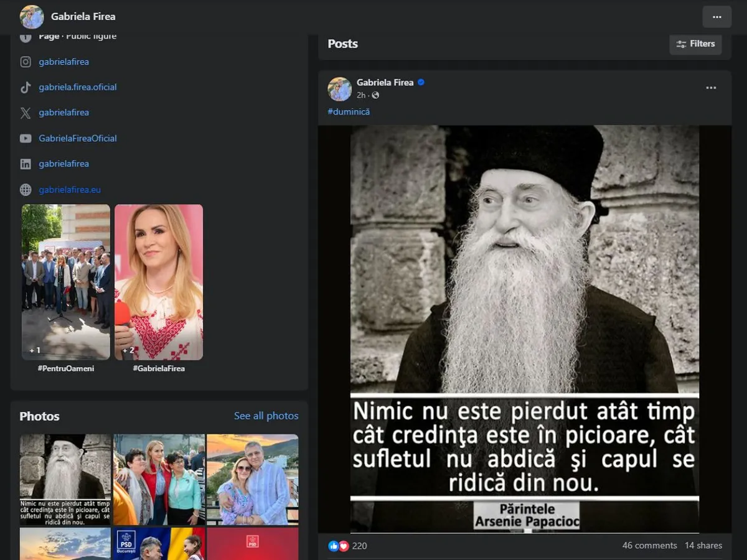
Task: Click the like and heart reaction icons
Action: (x=339, y=546)
